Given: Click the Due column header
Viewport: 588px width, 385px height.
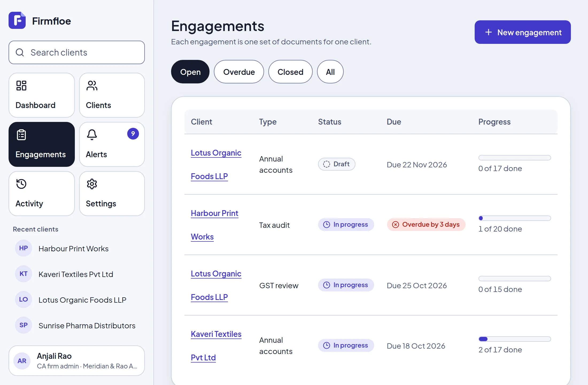Looking at the screenshot, I should (x=394, y=122).
